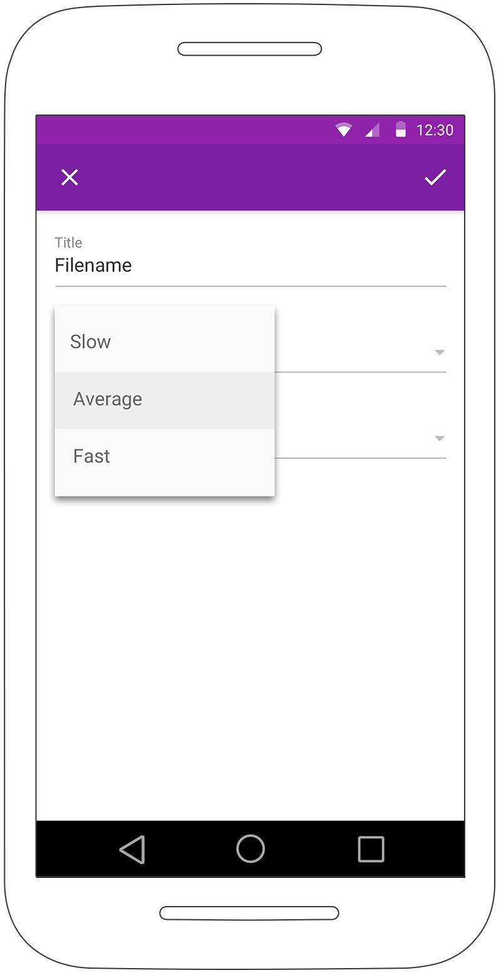Tap the purple status bar strip
501x980 pixels.
[188, 130]
